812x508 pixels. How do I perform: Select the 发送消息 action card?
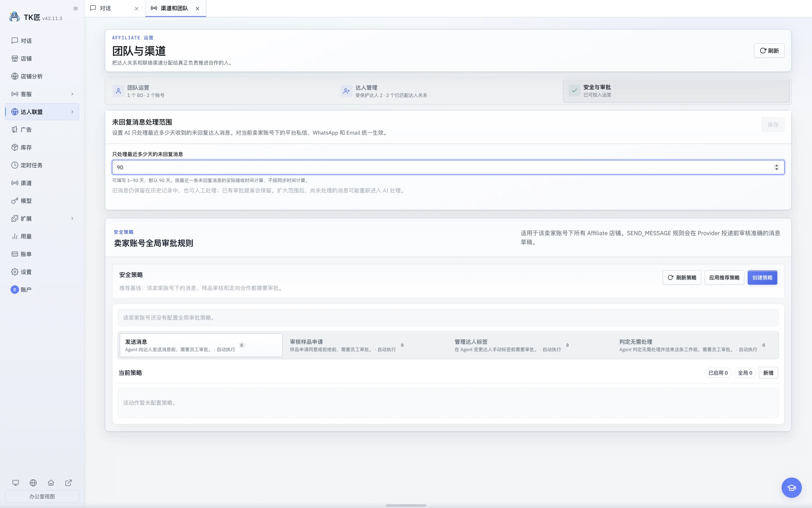[x=201, y=345]
